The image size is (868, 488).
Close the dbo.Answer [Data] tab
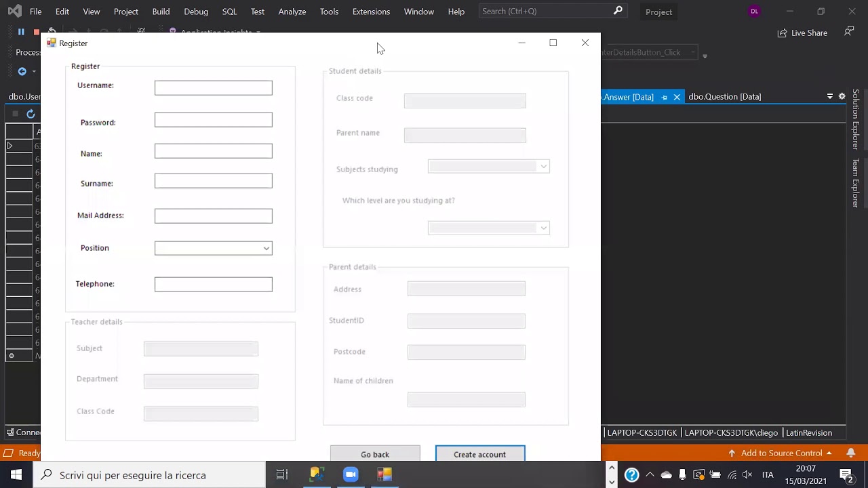click(677, 97)
